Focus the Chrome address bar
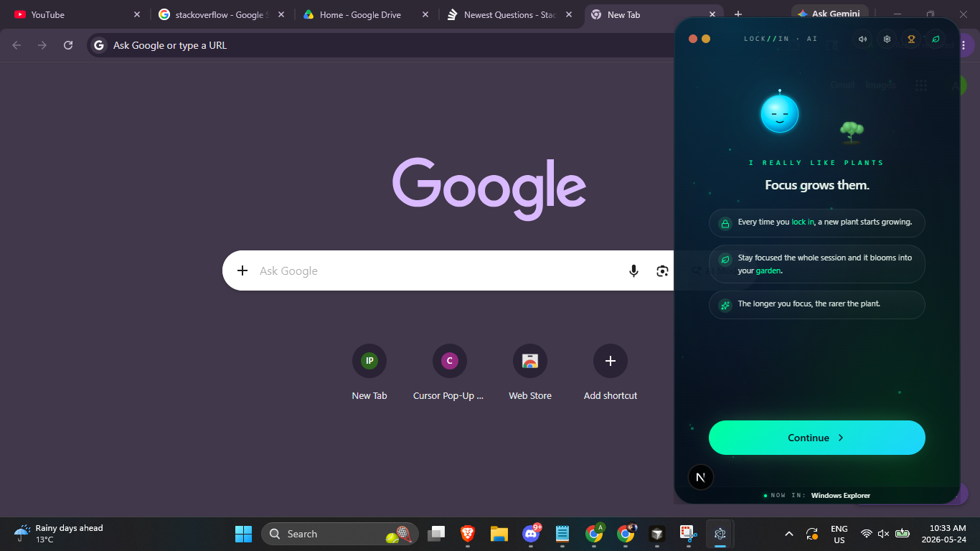Screen dimensions: 980x551 (x=380, y=45)
